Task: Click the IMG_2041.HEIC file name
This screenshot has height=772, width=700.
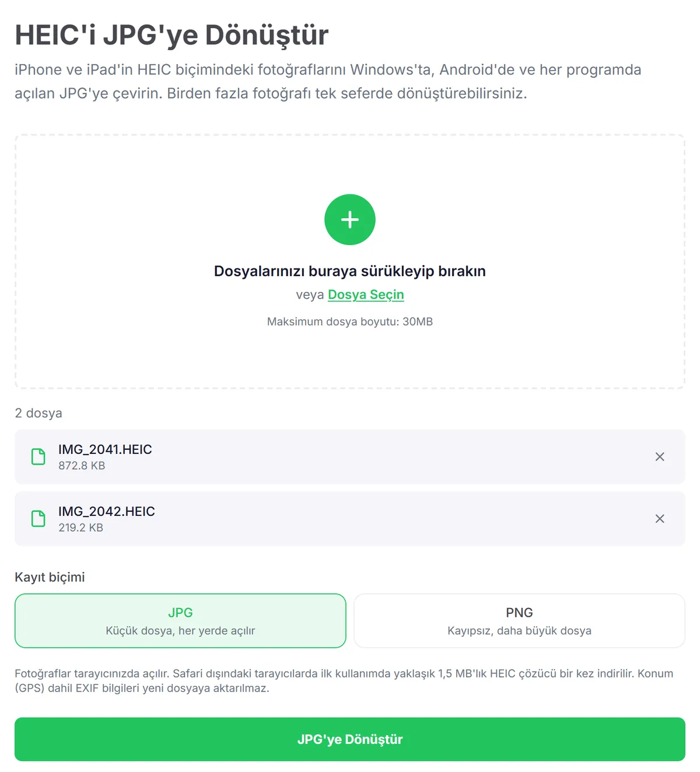Action: (x=105, y=449)
